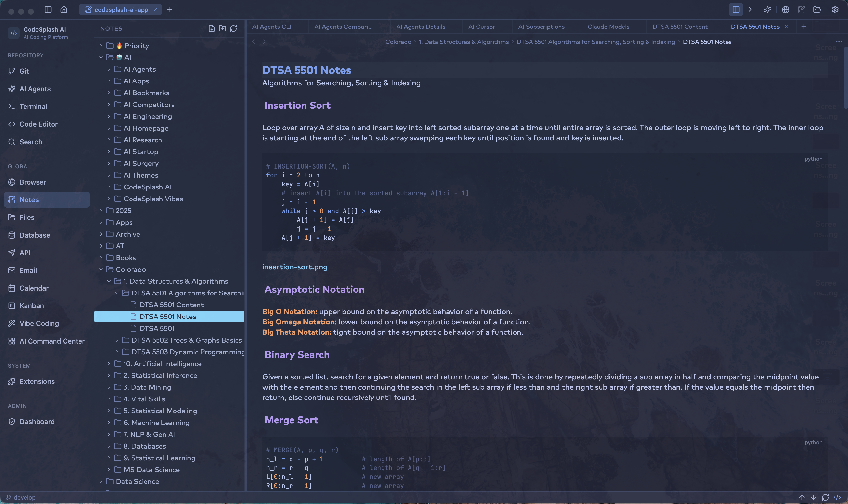Switch to the AI Cursor tab
Image resolution: width=848 pixels, height=504 pixels.
(x=481, y=27)
